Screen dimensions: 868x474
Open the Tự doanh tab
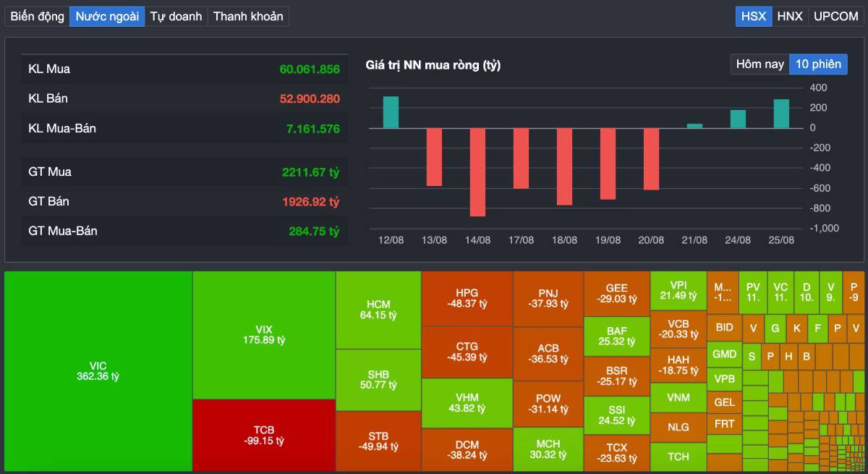176,16
